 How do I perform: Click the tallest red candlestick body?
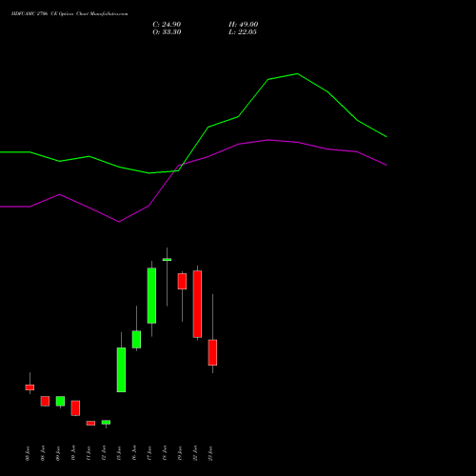197,304
